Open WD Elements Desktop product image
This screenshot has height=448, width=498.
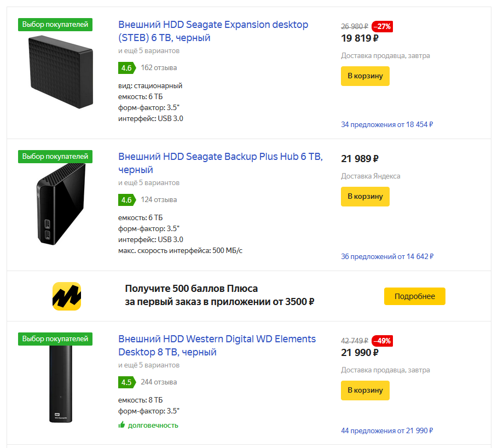(x=60, y=385)
